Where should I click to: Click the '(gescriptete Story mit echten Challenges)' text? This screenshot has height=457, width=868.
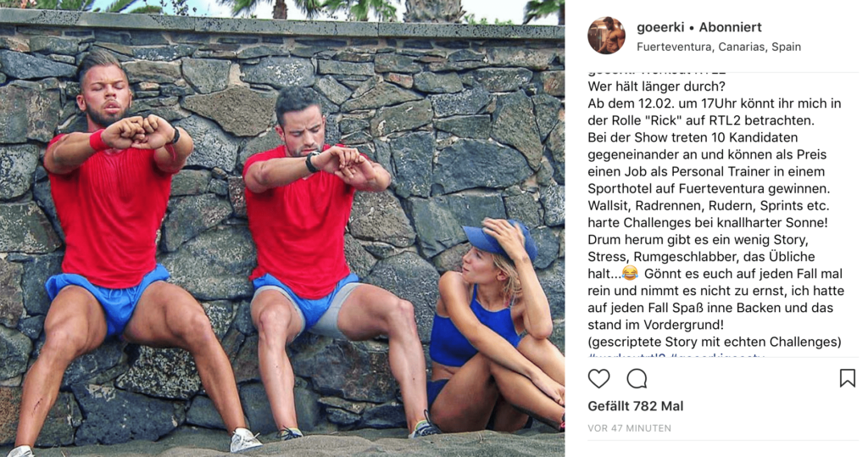click(714, 342)
